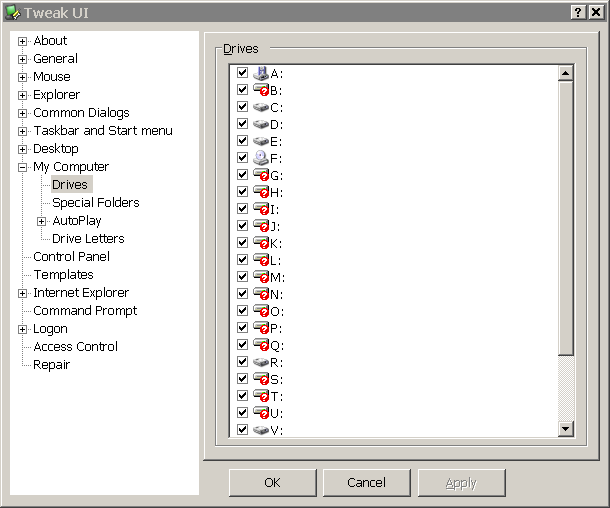Click the Tweak UI title bar icon
Screen dimensions: 610x508
coord(12,12)
